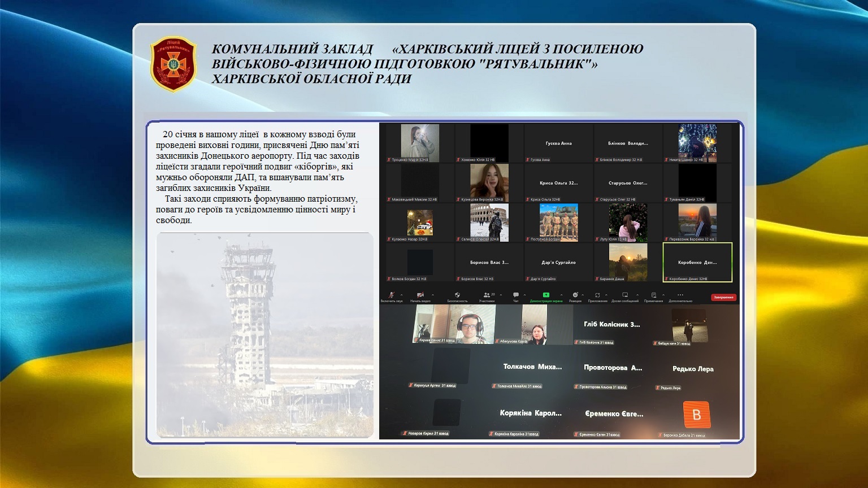Image resolution: width=868 pixels, height=488 pixels.
Task: Open Реакции emoji reactions
Action: click(x=575, y=295)
